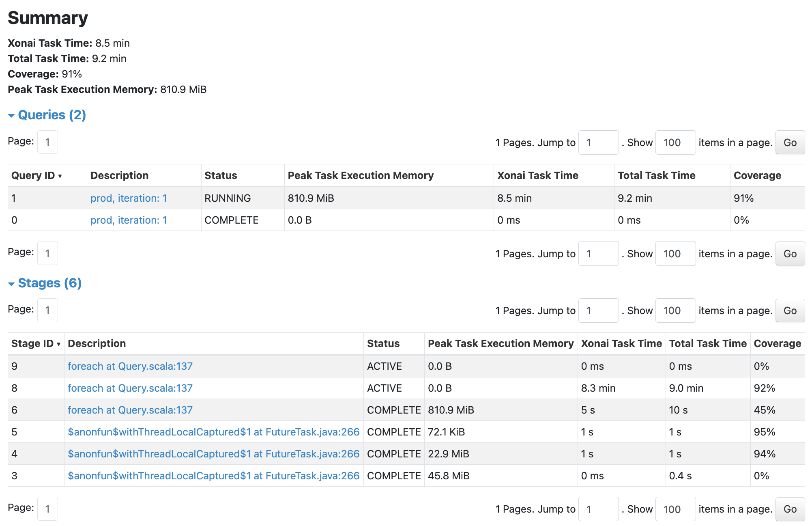Open stage 6 foreach at Query.scala:137
The image size is (812, 526).
(130, 410)
